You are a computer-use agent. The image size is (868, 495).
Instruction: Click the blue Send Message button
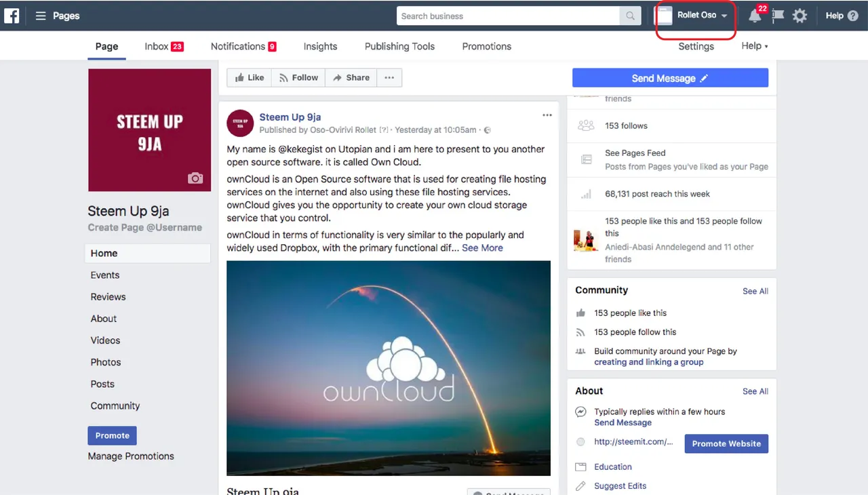pyautogui.click(x=670, y=78)
